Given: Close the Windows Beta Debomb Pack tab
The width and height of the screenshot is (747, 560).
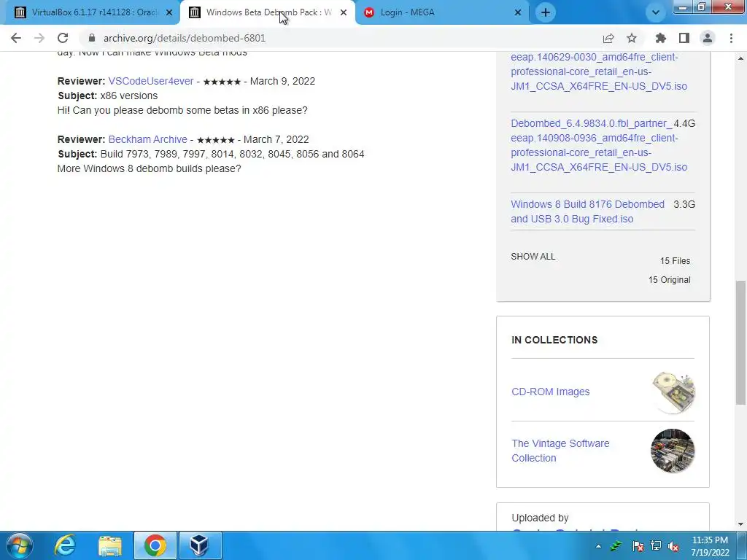Looking at the screenshot, I should [x=344, y=12].
